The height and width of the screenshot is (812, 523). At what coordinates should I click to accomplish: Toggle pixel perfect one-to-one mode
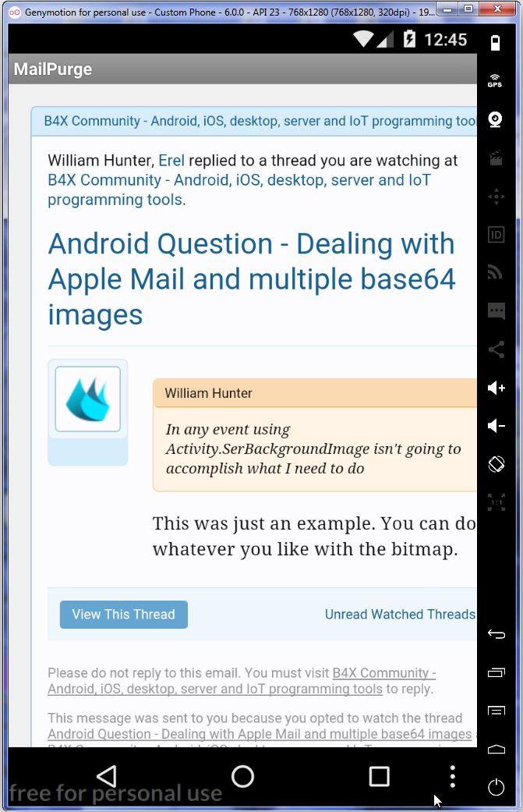[x=496, y=502]
